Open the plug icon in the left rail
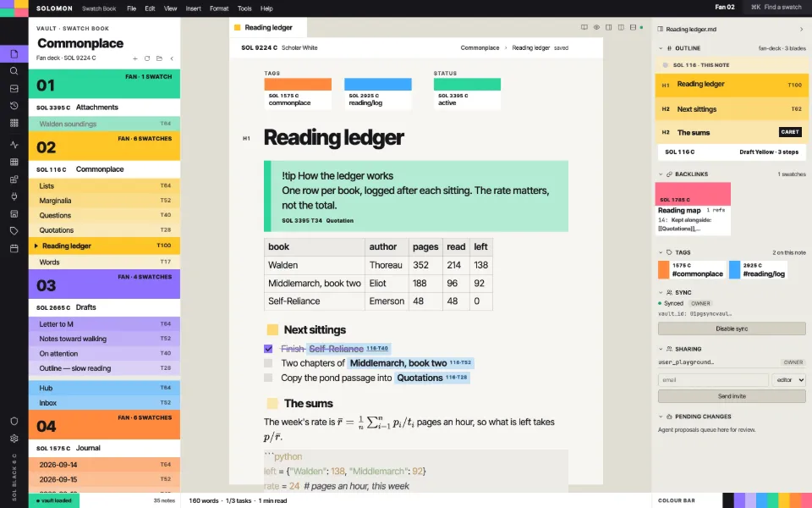This screenshot has height=508, width=812. click(14, 196)
